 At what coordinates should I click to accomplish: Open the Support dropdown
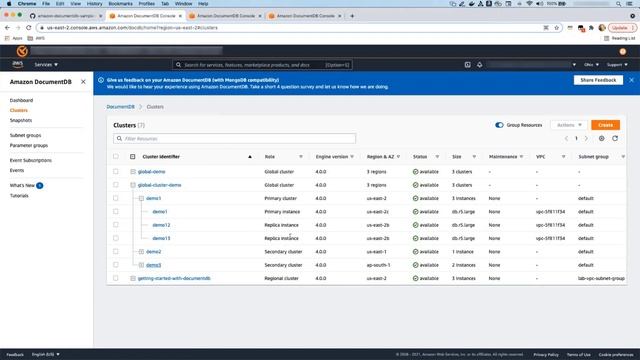click(617, 64)
